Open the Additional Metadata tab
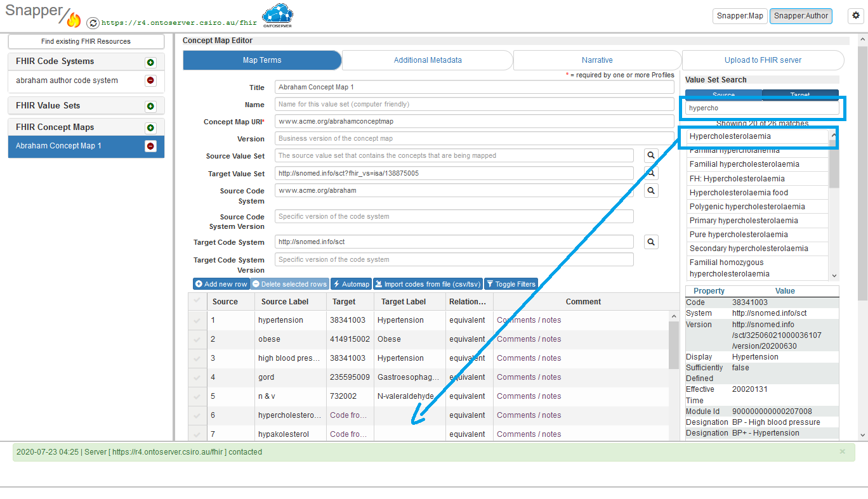Viewport: 868px width, 499px height. point(428,60)
